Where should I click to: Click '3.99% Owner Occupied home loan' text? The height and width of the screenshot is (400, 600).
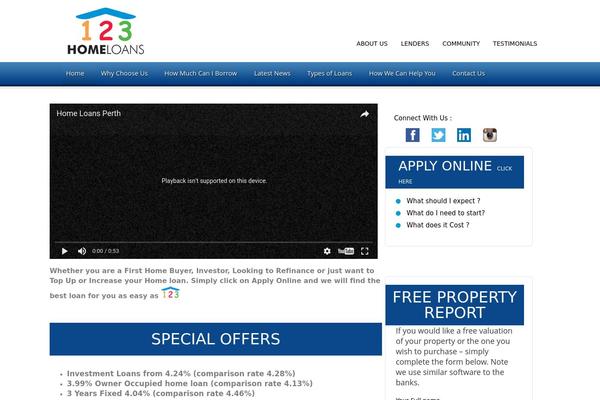pyautogui.click(x=190, y=383)
